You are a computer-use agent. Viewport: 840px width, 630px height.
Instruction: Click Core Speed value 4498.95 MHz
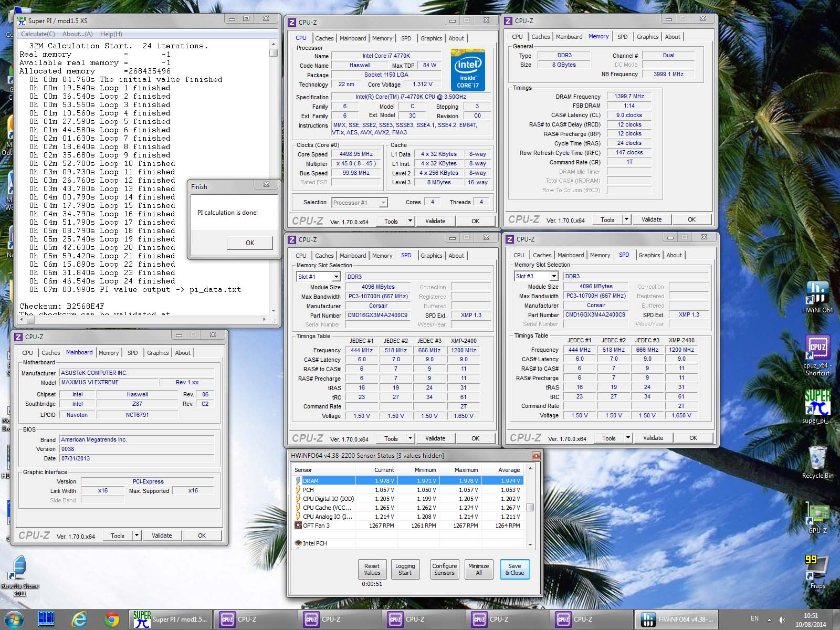coord(356,154)
